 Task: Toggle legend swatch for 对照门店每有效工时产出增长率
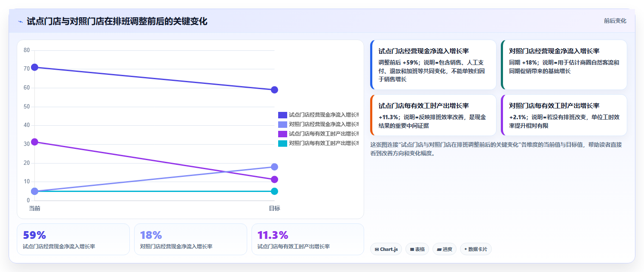[x=282, y=143]
